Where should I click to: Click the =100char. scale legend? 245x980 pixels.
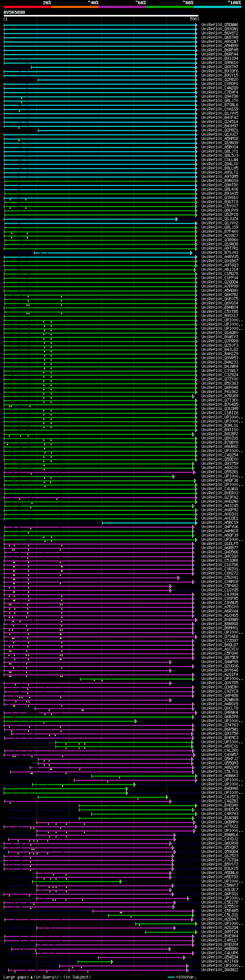click(182, 977)
